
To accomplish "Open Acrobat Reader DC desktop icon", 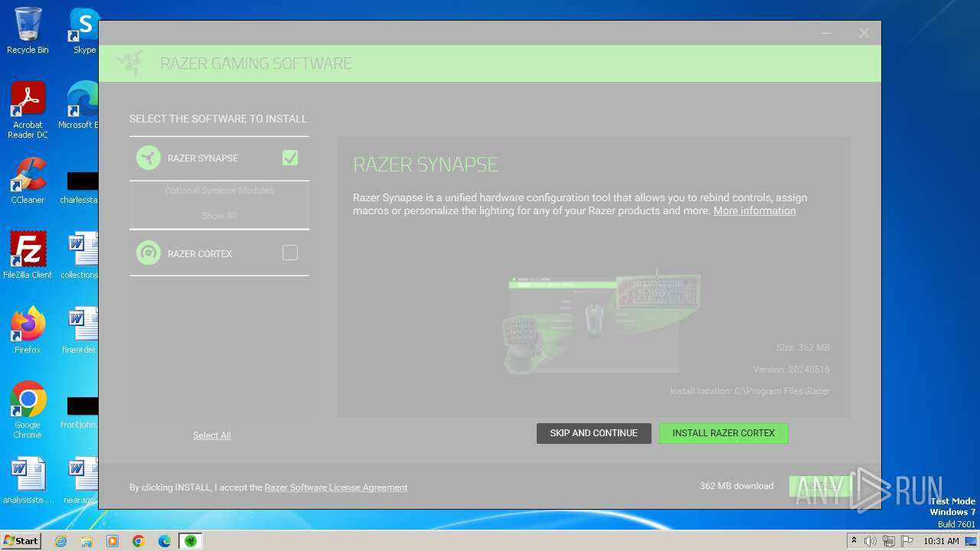I will pos(28,110).
